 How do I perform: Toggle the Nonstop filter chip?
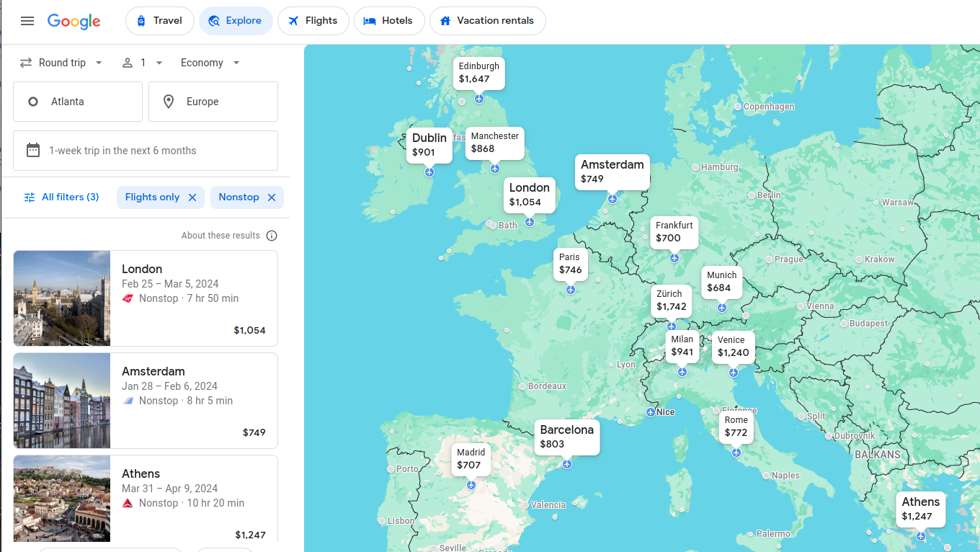pos(239,197)
